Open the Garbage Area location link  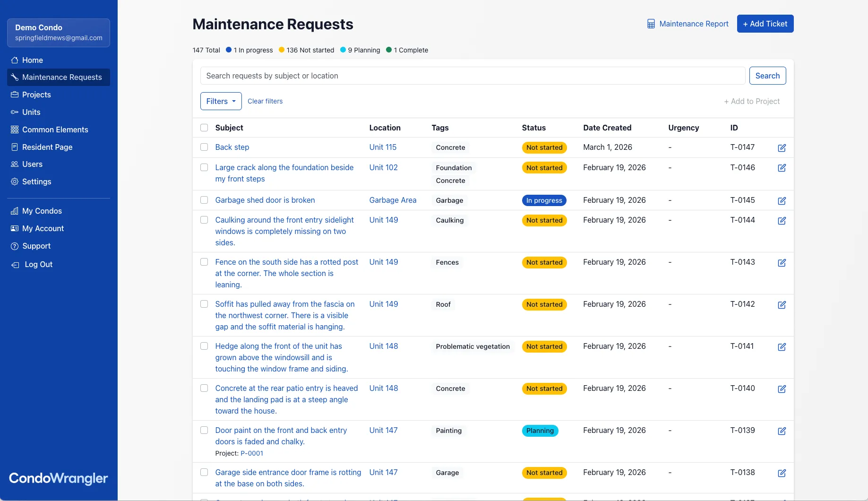pos(393,200)
